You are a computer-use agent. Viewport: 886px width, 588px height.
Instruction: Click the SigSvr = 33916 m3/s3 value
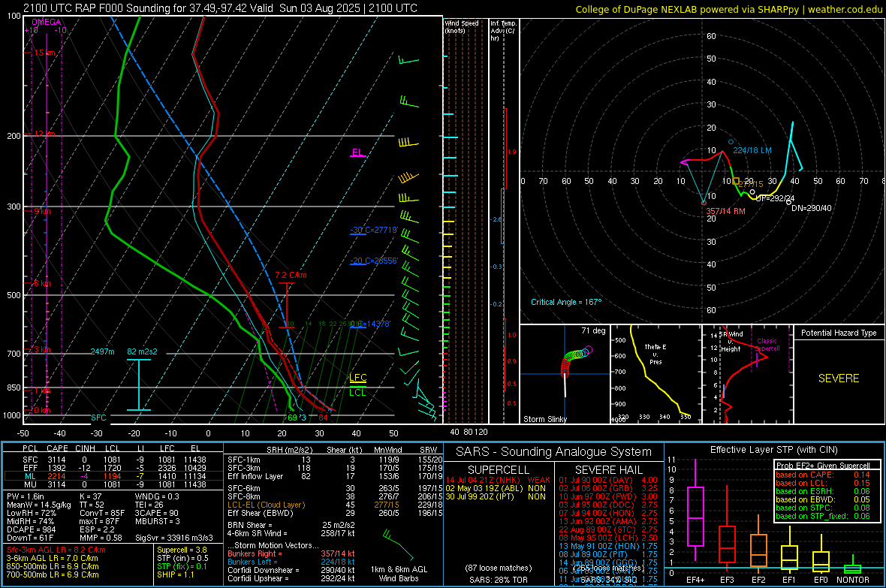(x=174, y=538)
